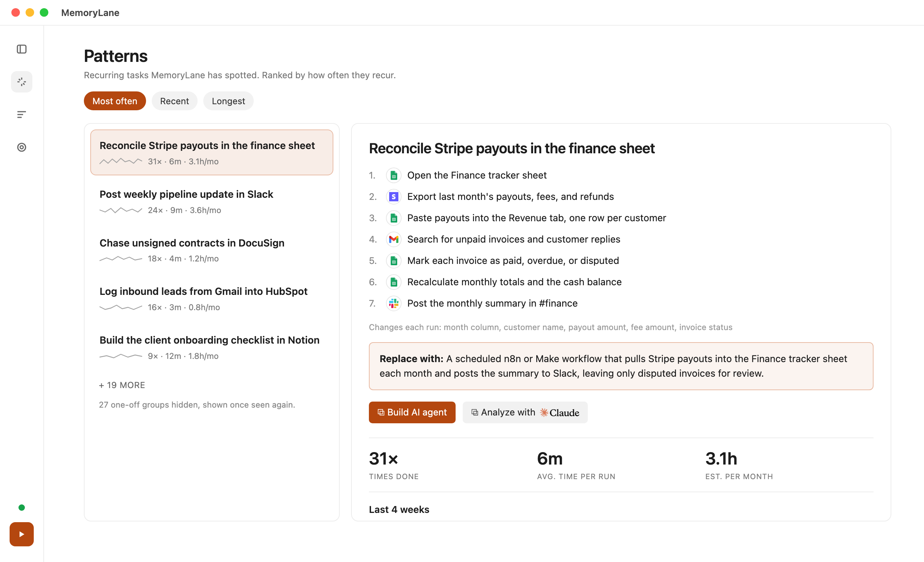Select Build the client onboarding checklist in Notion

(212, 347)
